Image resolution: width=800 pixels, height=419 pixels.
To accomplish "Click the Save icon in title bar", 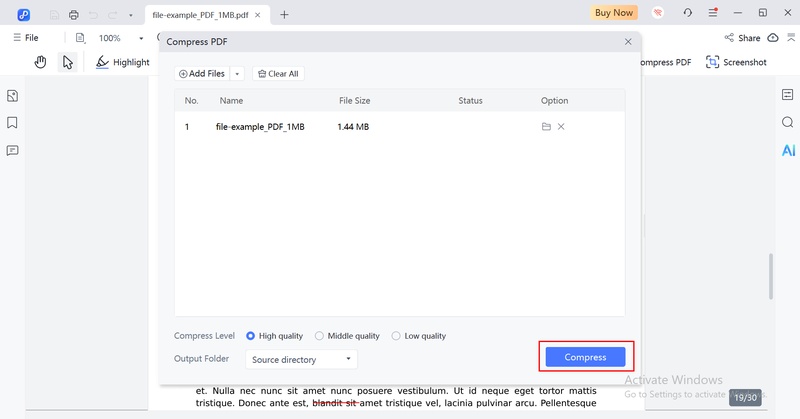I will [54, 15].
